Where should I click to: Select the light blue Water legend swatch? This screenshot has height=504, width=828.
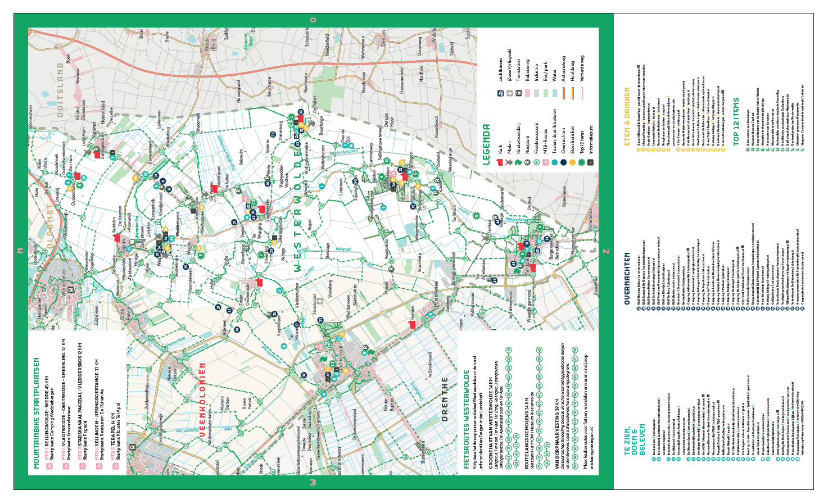(x=554, y=93)
